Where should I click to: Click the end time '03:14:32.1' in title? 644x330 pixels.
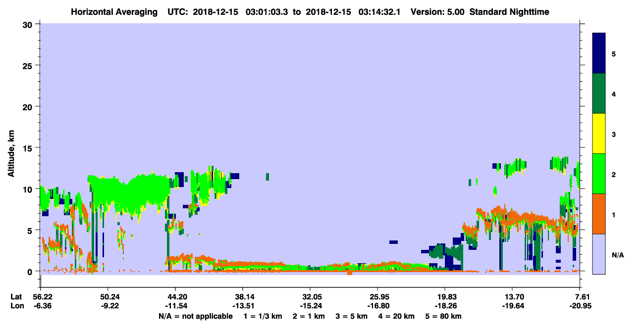[x=378, y=12]
